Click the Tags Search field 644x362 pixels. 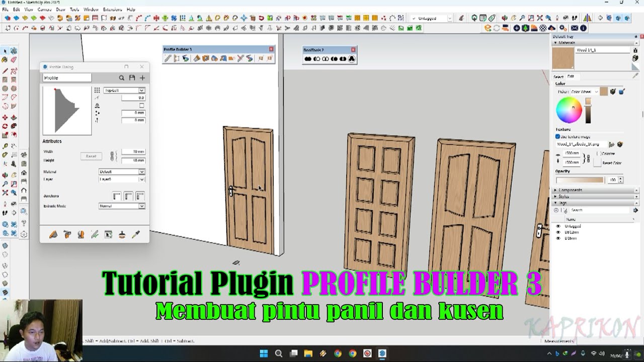pyautogui.click(x=600, y=210)
